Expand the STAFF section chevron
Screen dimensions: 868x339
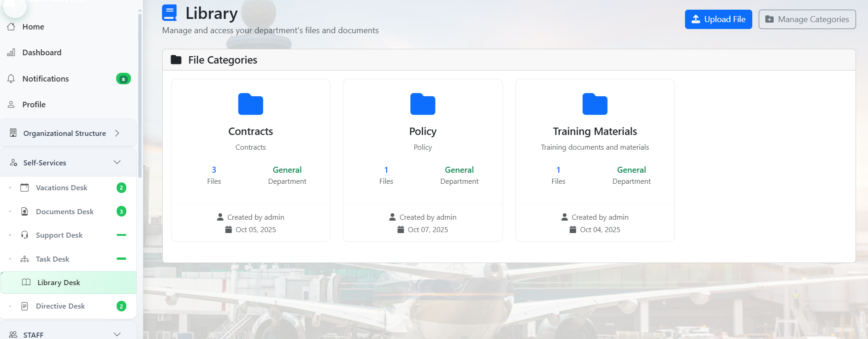click(117, 334)
